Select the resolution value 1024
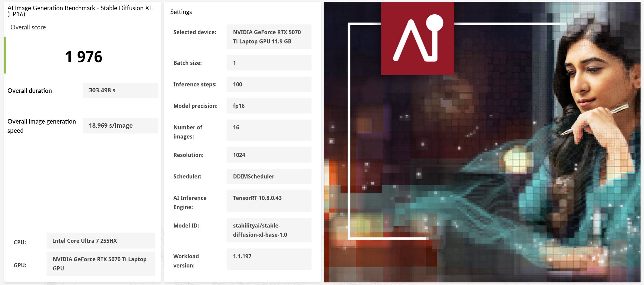This screenshot has height=285, width=644. point(269,155)
